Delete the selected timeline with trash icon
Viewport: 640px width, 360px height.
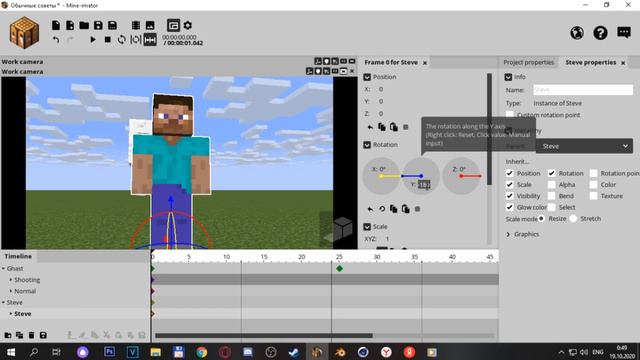coord(31,335)
